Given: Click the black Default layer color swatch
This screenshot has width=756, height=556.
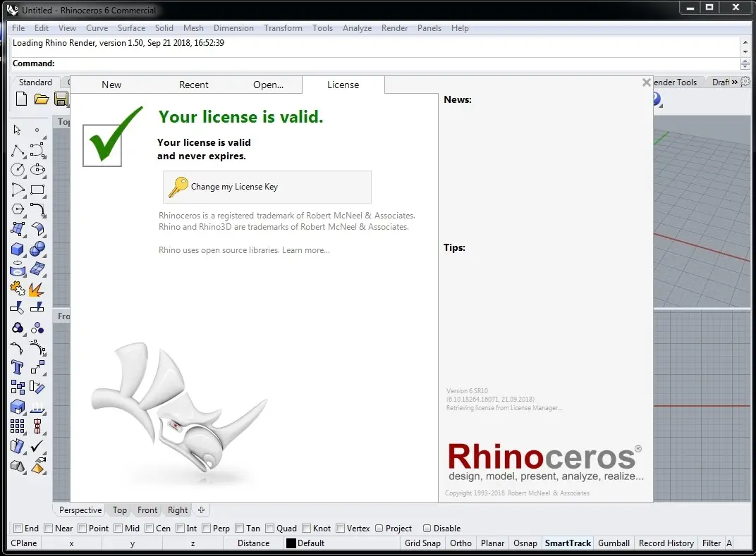Looking at the screenshot, I should point(291,543).
